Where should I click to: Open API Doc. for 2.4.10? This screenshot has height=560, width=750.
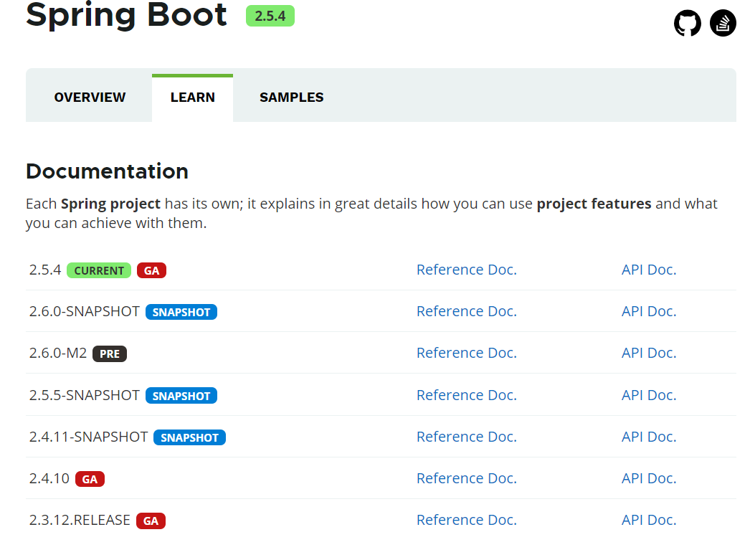tap(649, 478)
